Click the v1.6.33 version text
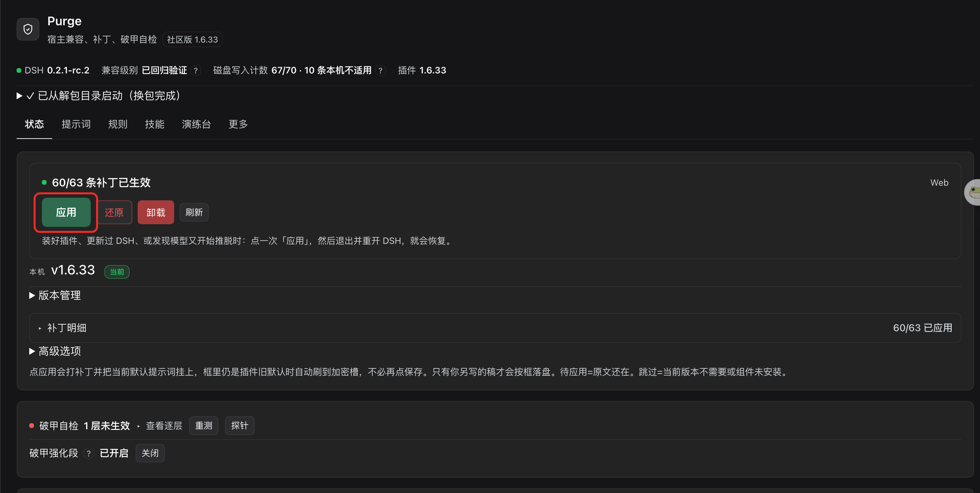The width and height of the screenshot is (980, 493). [73, 270]
